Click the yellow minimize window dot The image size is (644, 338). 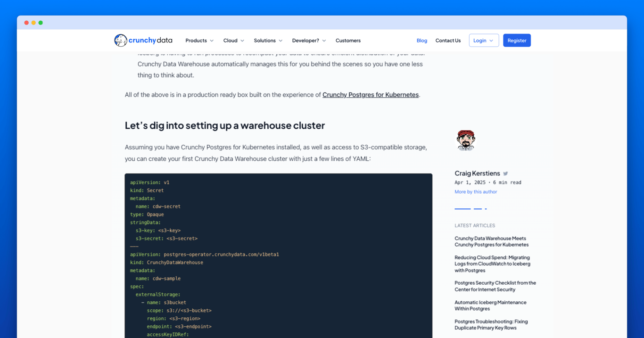33,23
